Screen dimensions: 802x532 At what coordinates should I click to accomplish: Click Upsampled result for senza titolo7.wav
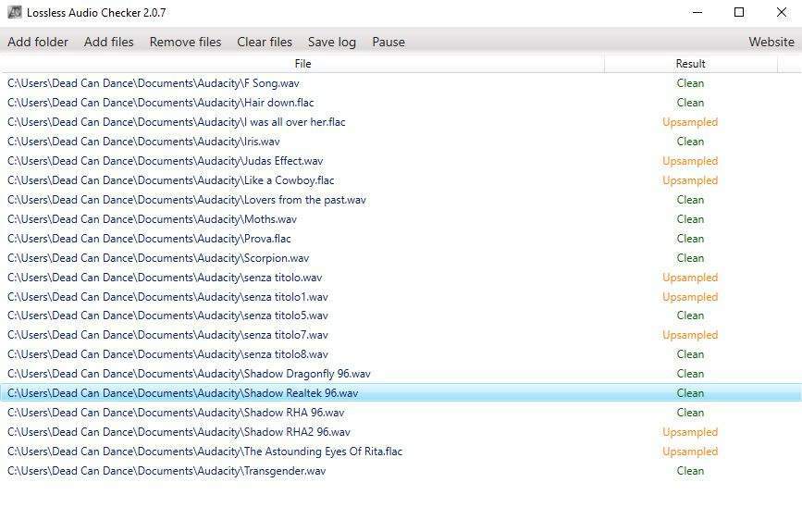[690, 335]
